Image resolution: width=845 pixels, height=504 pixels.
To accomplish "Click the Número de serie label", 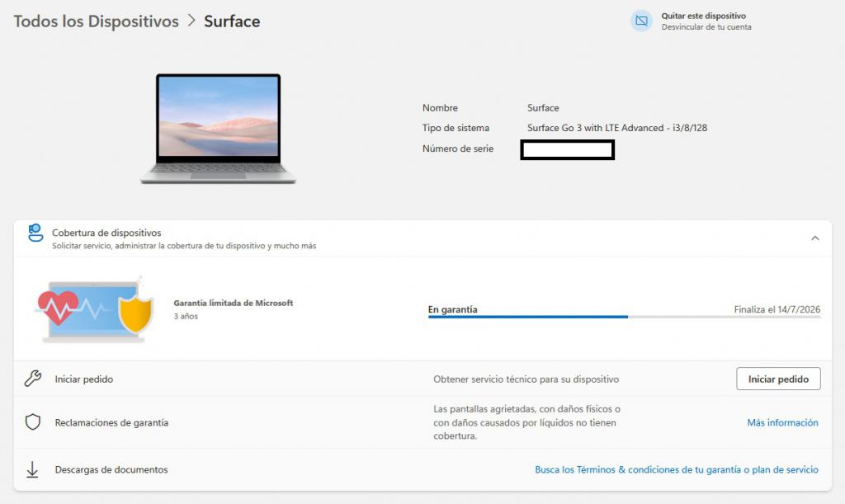I will pos(458,148).
